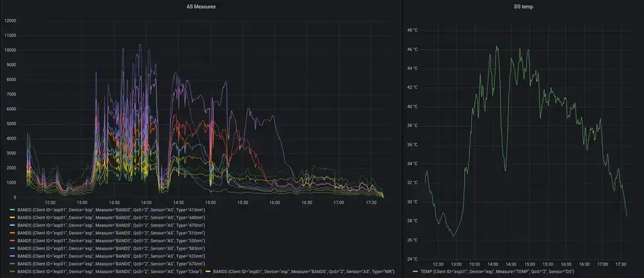Open the AS Measures panel title menu
This screenshot has height=278, width=644.
pos(201,6)
